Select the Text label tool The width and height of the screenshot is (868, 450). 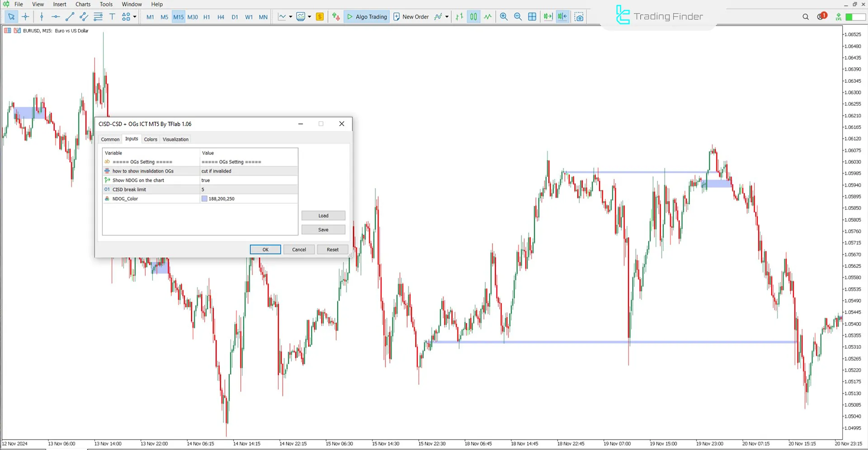click(x=112, y=17)
